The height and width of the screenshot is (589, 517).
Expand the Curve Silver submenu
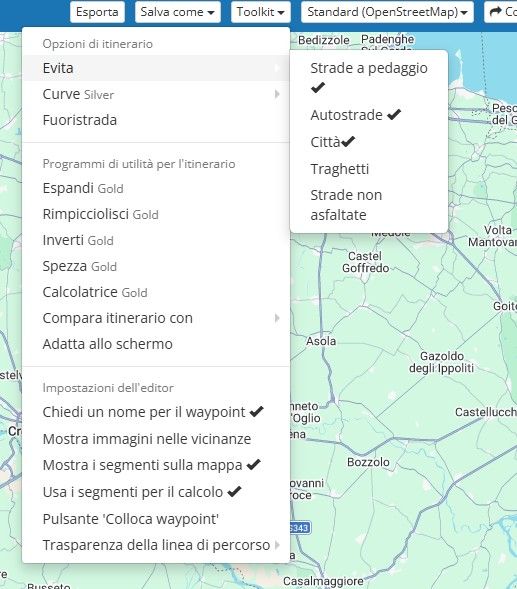[156, 94]
